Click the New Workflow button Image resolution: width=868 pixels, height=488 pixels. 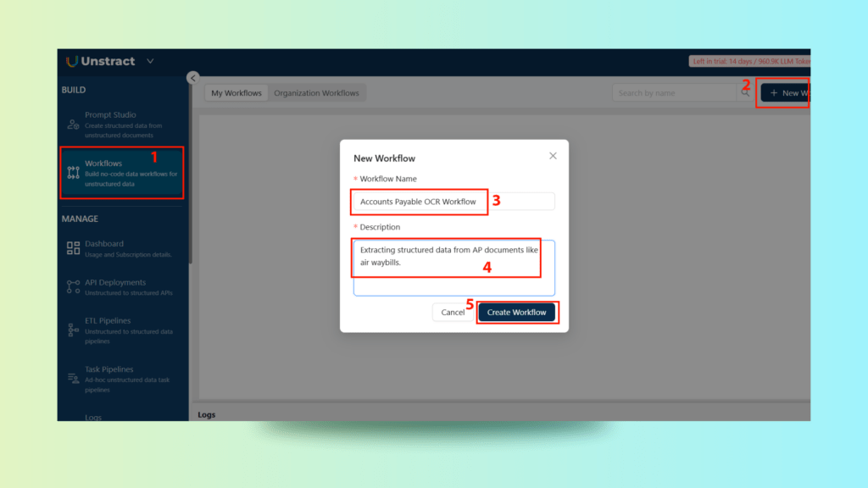point(787,93)
